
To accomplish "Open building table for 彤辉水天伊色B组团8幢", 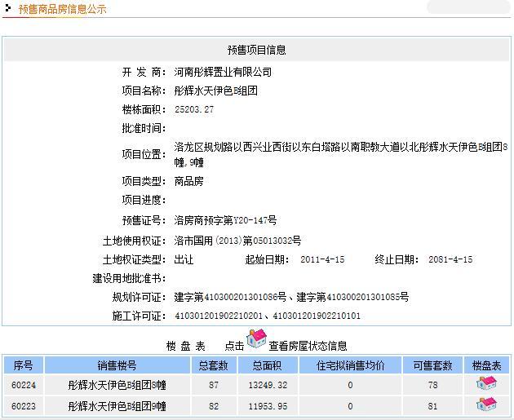I will click(x=486, y=383).
